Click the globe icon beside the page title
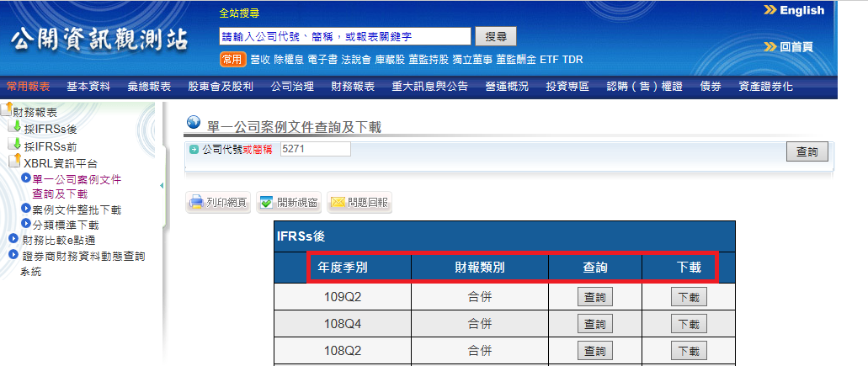Screen dimensions: 868x366 [x=193, y=124]
